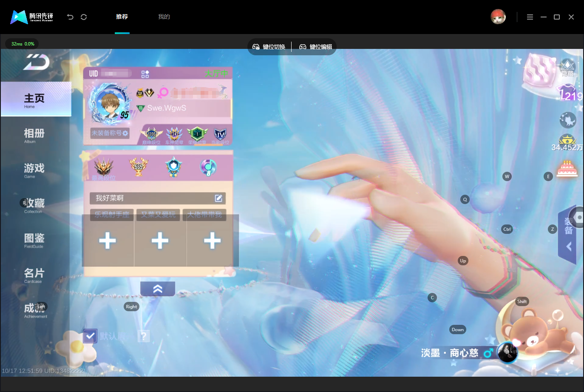The image size is (584, 392).
Task: Click the user avatar in the title bar
Action: 498,17
